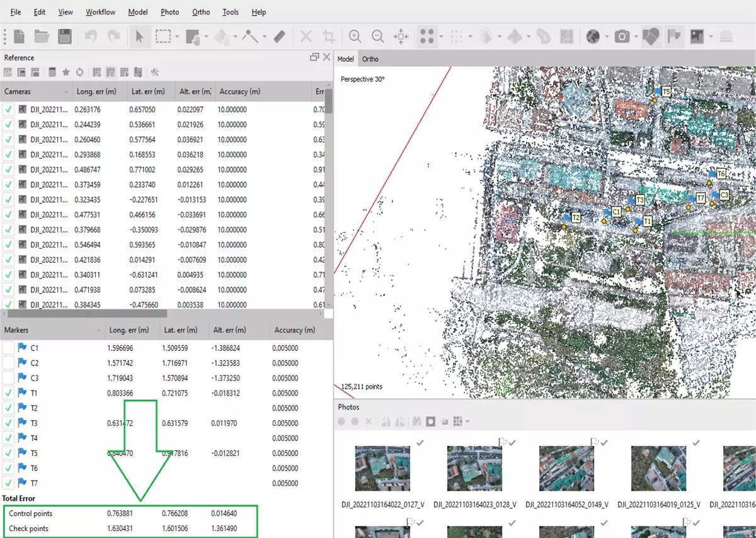Click the Delete Selection X icon

point(306,37)
